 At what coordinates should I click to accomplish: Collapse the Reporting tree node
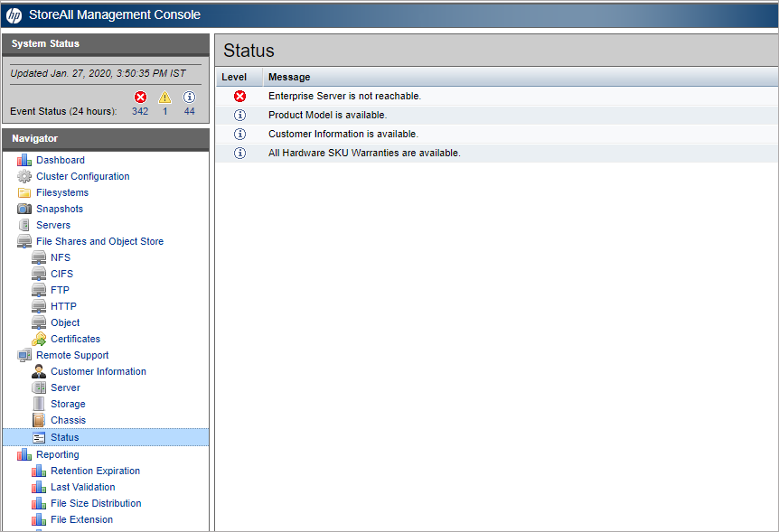tap(24, 454)
